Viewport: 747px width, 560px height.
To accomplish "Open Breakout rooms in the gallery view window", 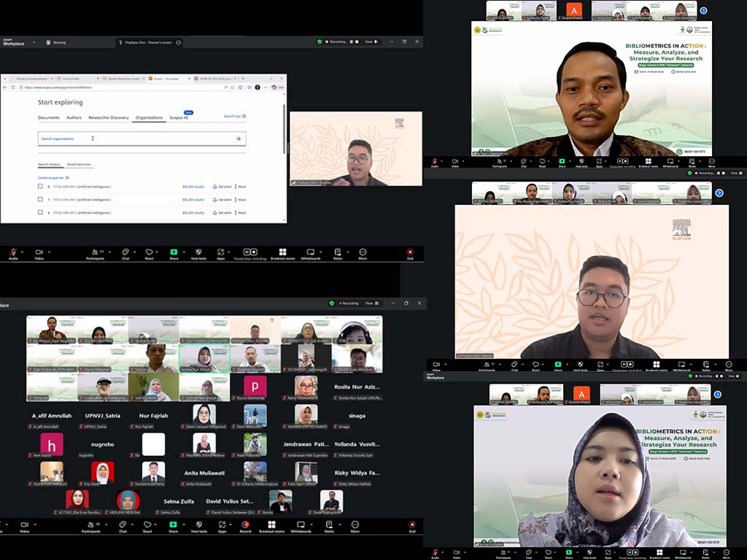I will click(271, 525).
